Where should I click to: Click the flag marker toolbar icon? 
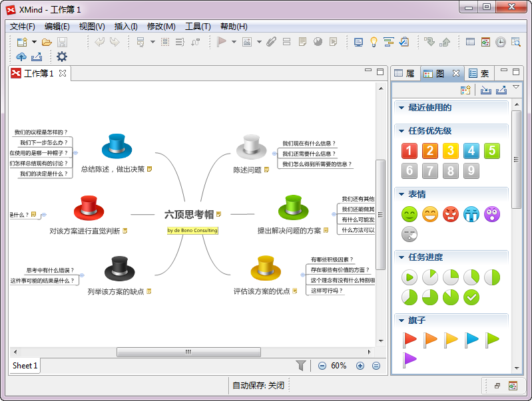click(x=222, y=42)
